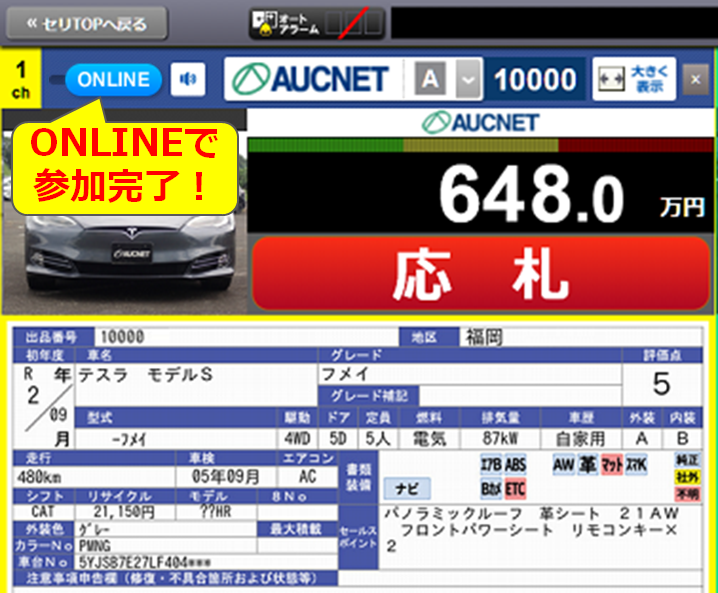
Task: Click the fuel type 電気 cell
Action: (430, 439)
